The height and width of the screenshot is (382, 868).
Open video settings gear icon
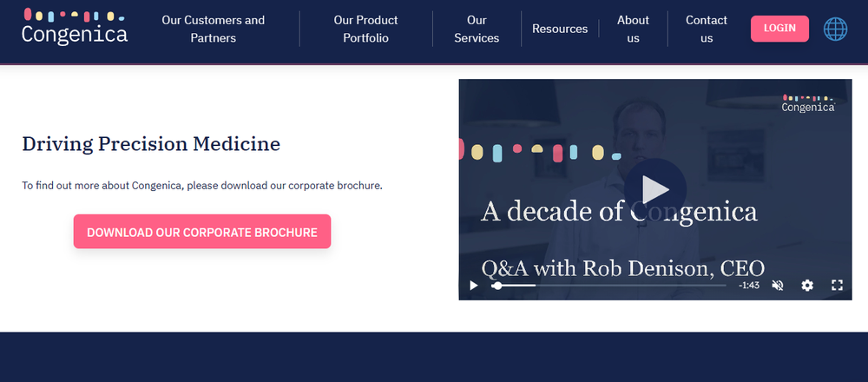807,285
